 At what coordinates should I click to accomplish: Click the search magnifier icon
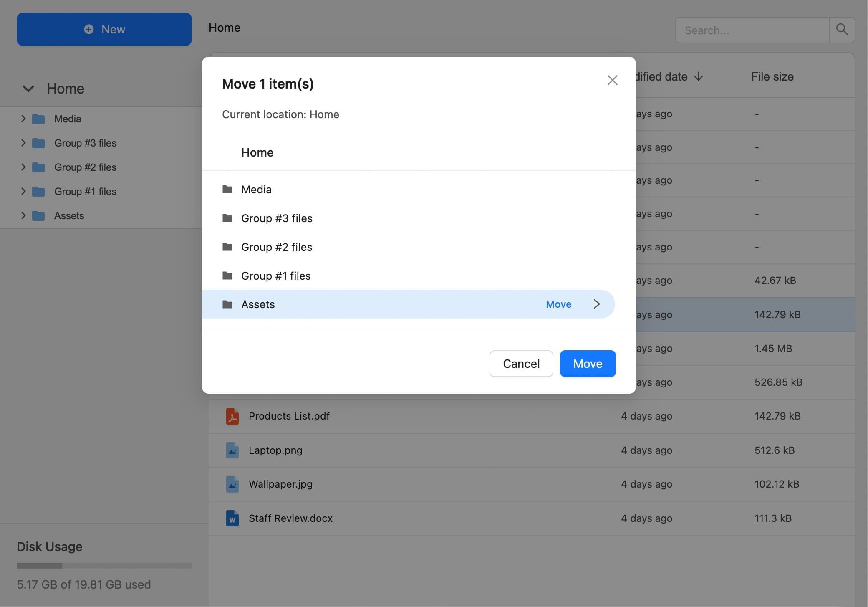tap(842, 30)
